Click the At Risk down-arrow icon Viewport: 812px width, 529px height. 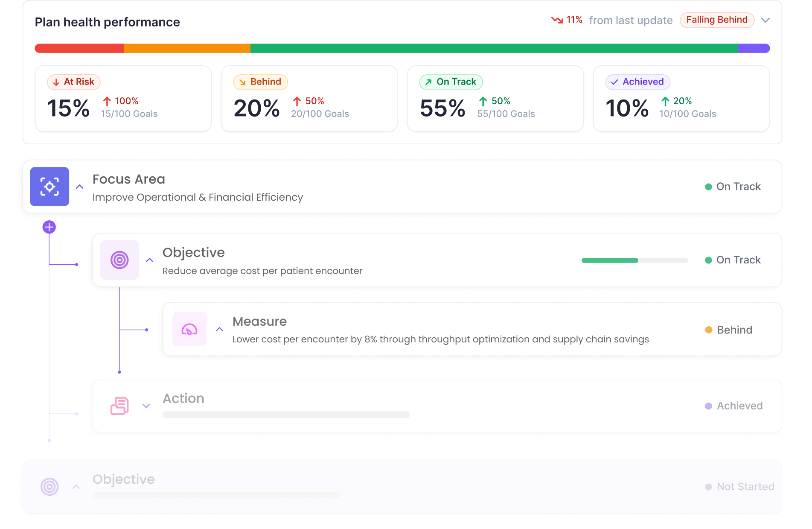point(56,82)
